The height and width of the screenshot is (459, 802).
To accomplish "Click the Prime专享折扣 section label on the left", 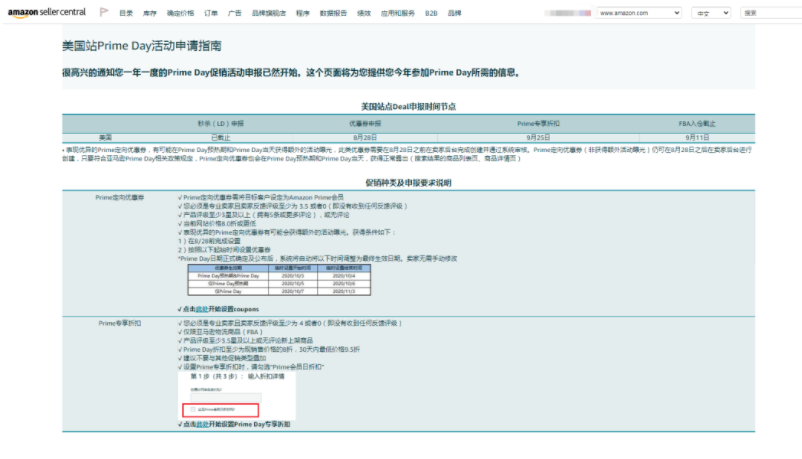I will tap(120, 323).
